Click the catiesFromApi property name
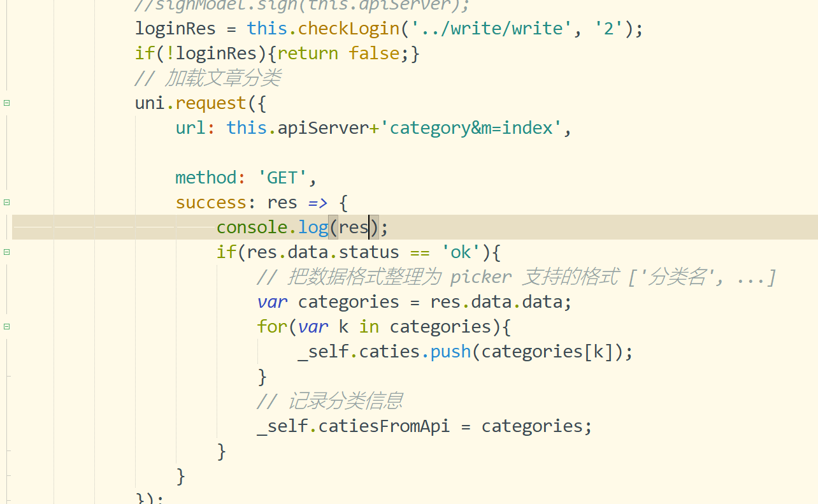 384,426
